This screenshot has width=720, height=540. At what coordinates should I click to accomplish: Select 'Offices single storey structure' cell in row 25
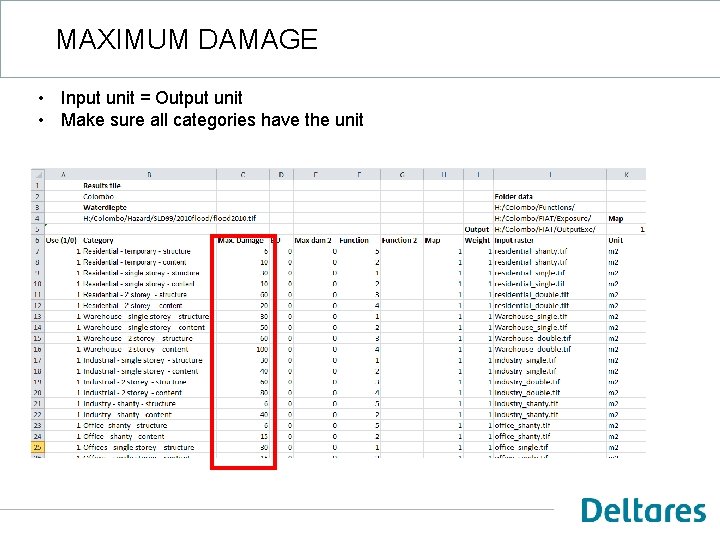tap(139, 448)
